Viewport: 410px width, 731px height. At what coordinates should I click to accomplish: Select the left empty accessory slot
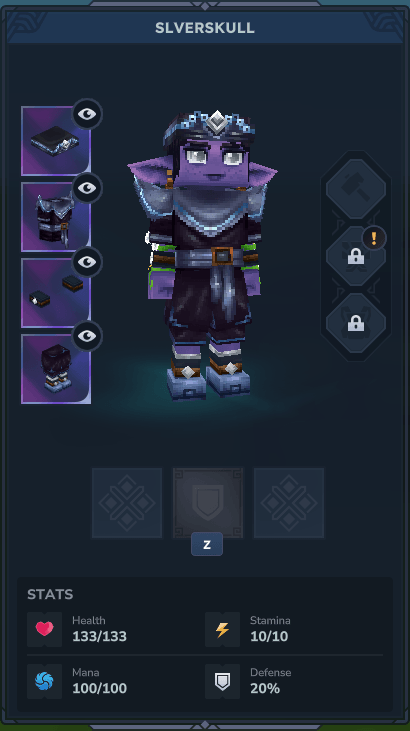coord(127,503)
